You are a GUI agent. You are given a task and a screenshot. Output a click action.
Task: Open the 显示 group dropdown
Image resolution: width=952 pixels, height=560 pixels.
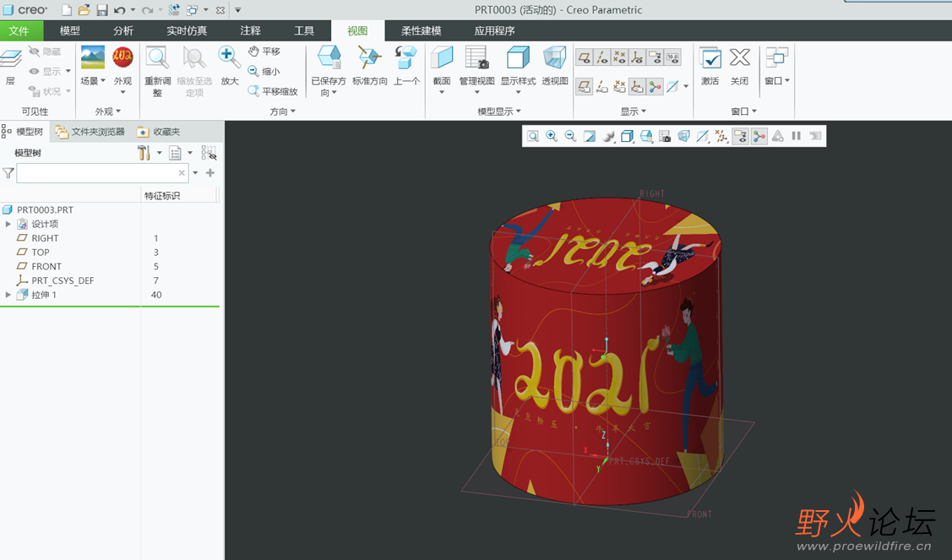pyautogui.click(x=634, y=111)
